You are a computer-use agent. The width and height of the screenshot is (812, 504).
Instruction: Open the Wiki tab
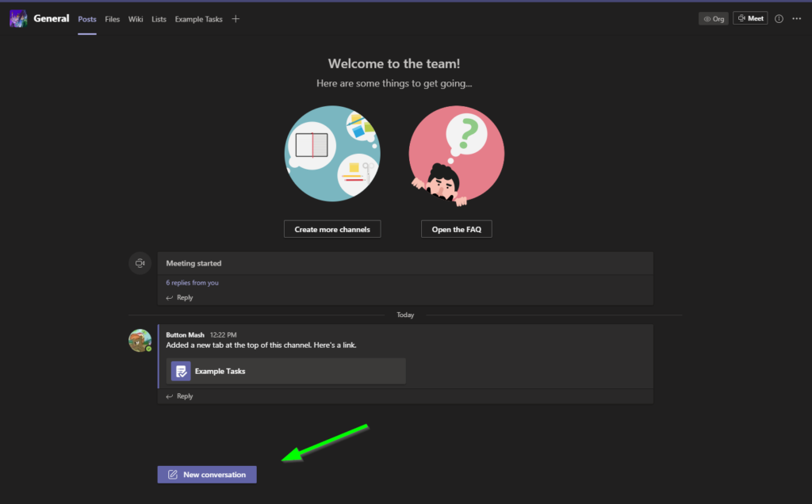pyautogui.click(x=136, y=19)
